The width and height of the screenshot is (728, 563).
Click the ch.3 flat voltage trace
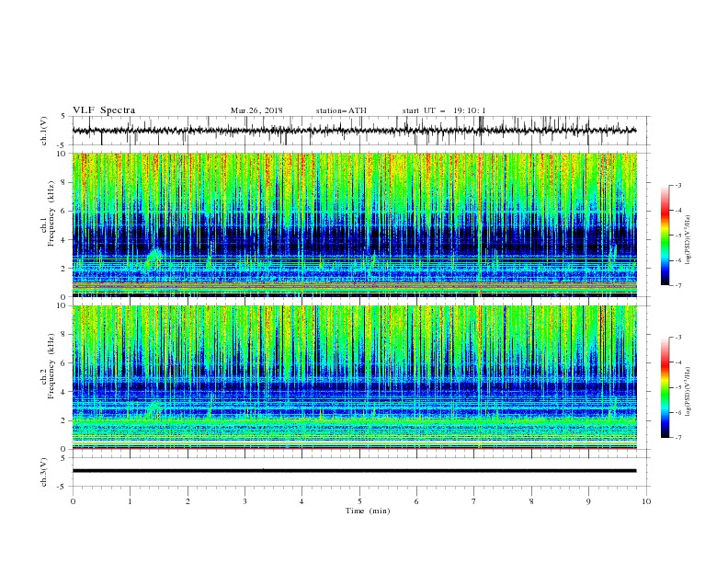coord(354,471)
